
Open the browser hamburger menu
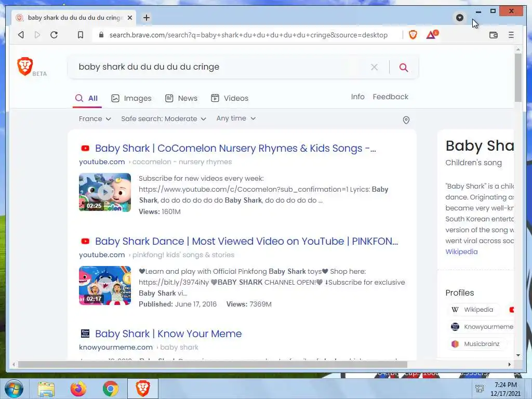pos(511,35)
